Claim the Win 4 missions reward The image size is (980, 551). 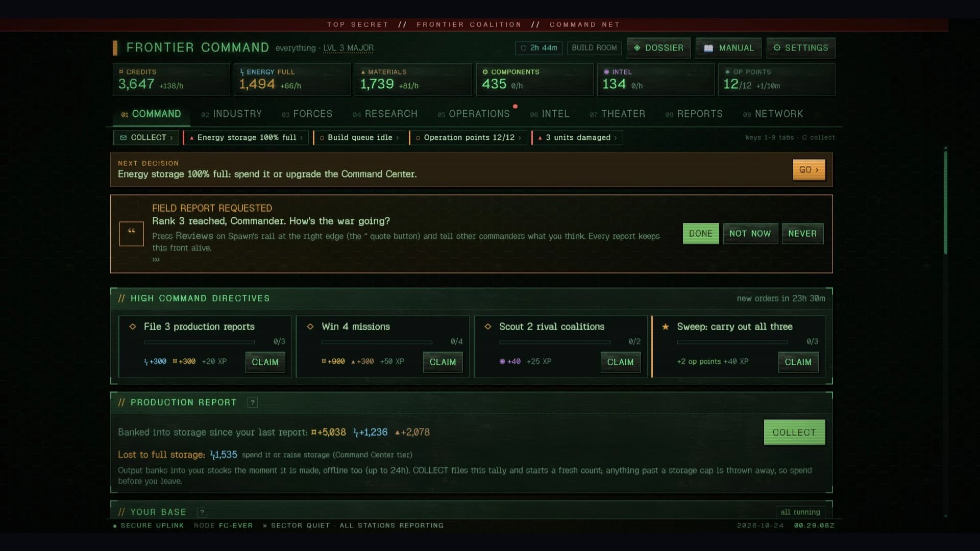[443, 362]
